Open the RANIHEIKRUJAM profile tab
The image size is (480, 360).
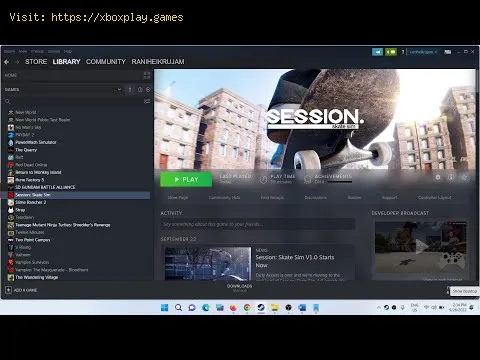point(158,62)
